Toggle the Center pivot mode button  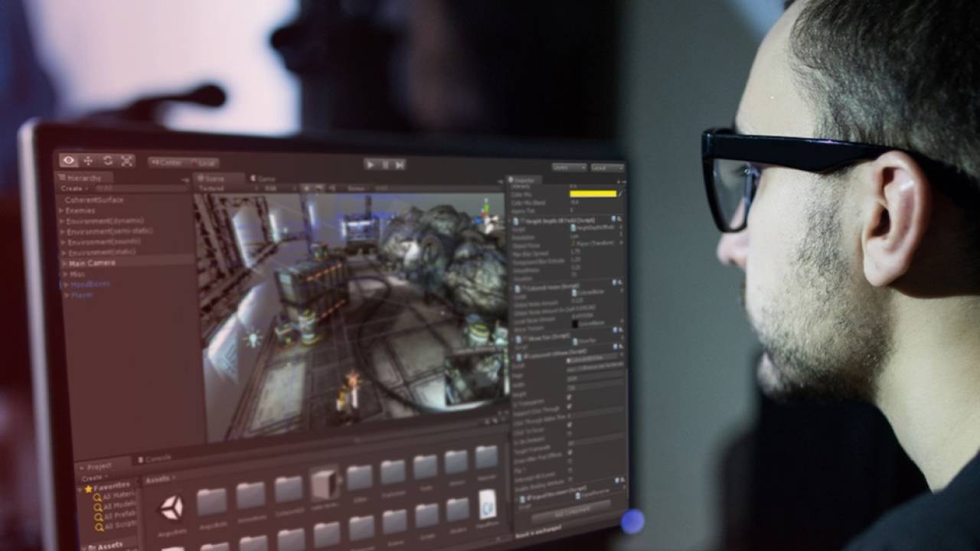168,162
